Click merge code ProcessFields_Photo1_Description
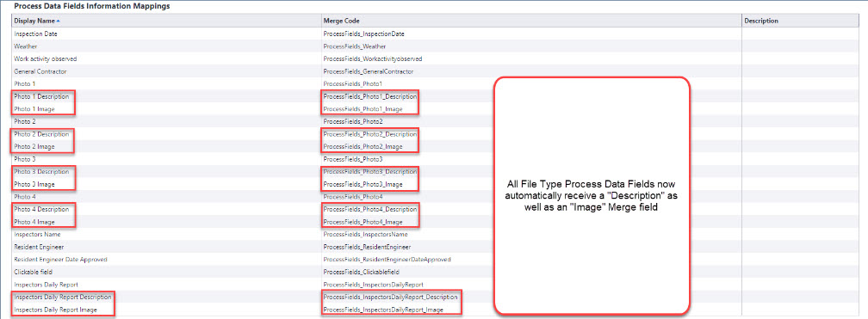The width and height of the screenshot is (868, 319). click(x=369, y=96)
